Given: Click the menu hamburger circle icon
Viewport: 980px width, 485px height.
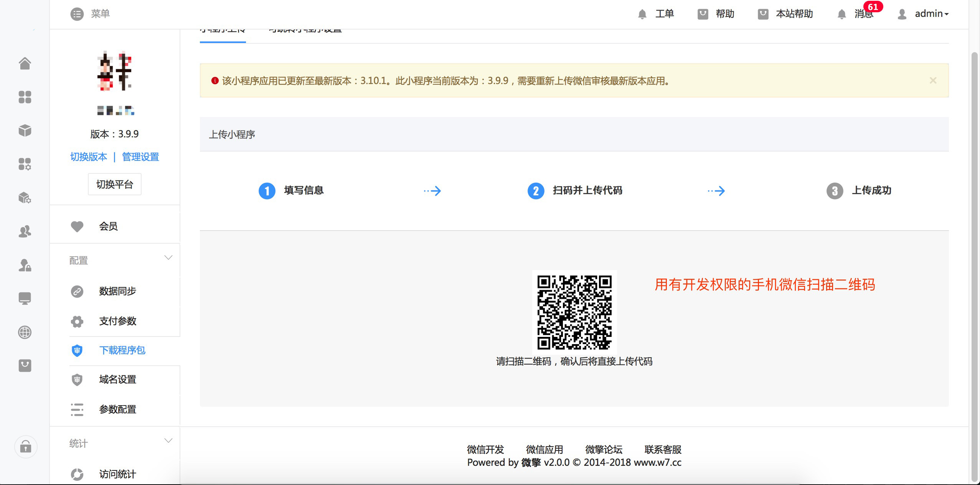Looking at the screenshot, I should point(77,14).
